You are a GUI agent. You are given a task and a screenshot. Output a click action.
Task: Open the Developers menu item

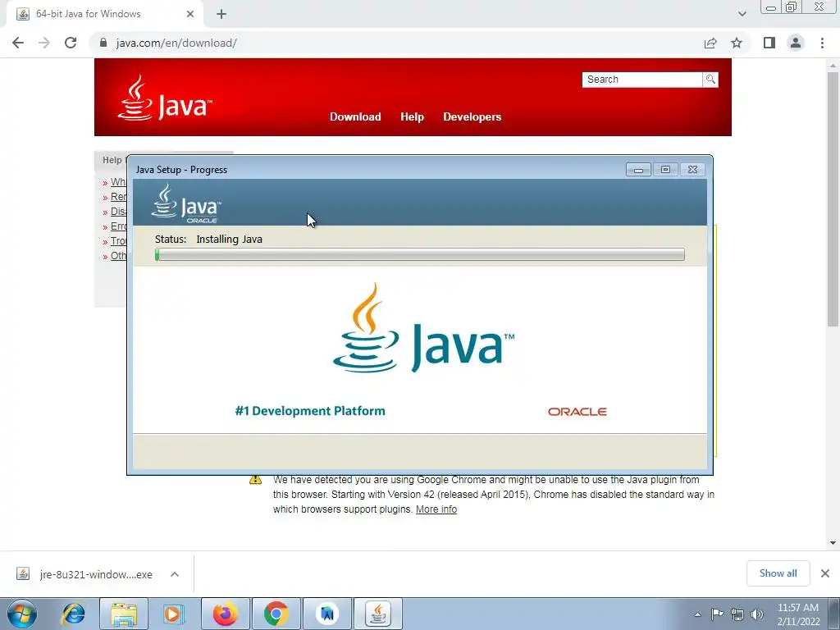coord(472,116)
